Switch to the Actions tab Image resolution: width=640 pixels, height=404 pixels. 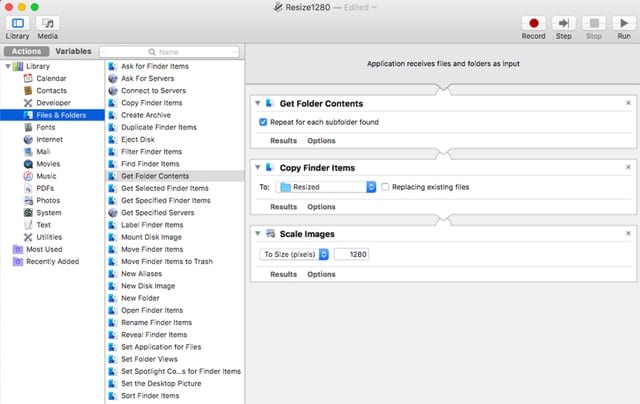coord(26,50)
